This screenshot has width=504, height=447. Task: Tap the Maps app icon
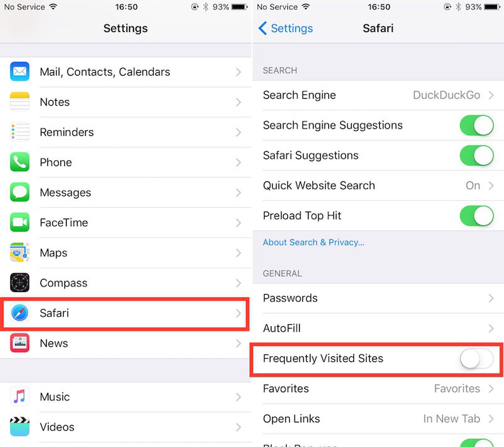(20, 252)
